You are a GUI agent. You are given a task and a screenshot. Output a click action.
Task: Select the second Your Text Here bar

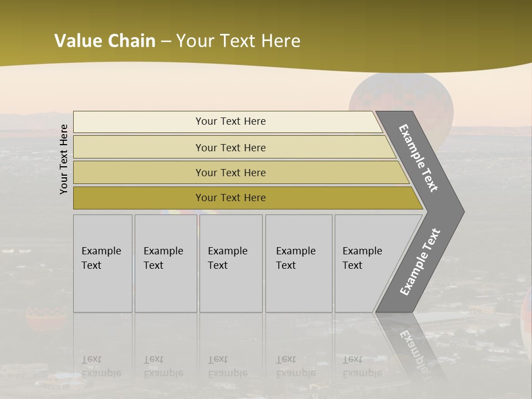pyautogui.click(x=231, y=147)
